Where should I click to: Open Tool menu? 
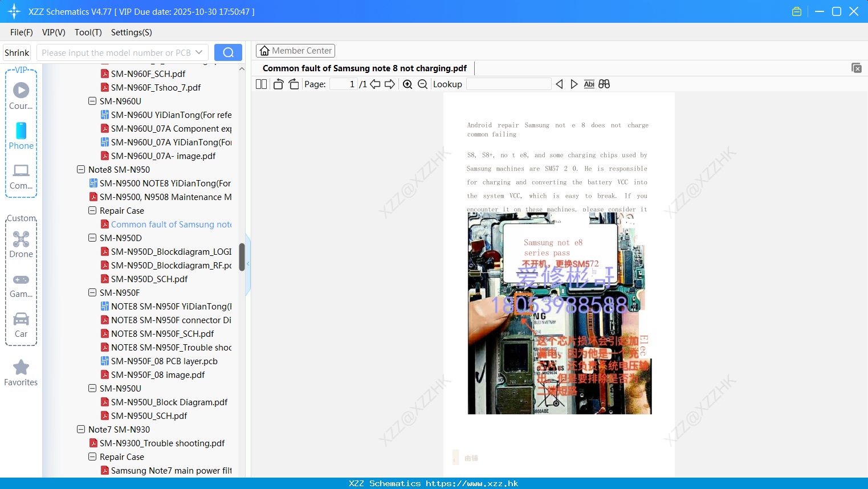pos(88,32)
